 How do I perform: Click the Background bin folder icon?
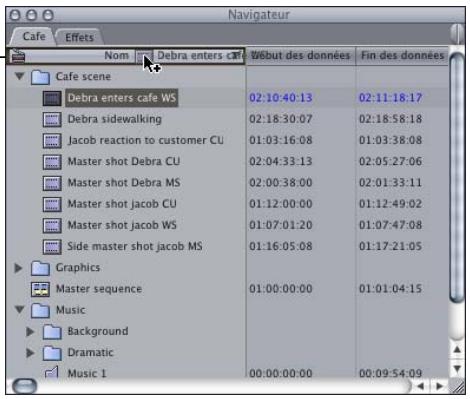[x=52, y=332]
